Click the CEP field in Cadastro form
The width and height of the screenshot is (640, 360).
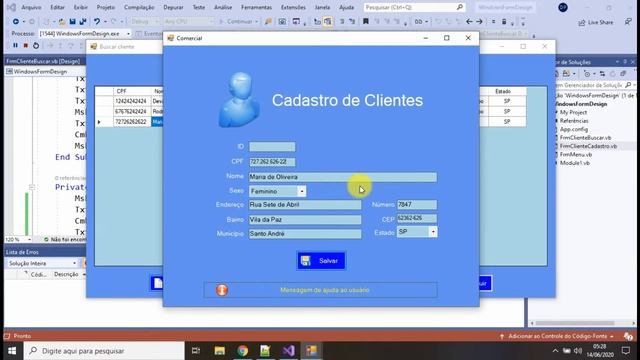(x=417, y=218)
